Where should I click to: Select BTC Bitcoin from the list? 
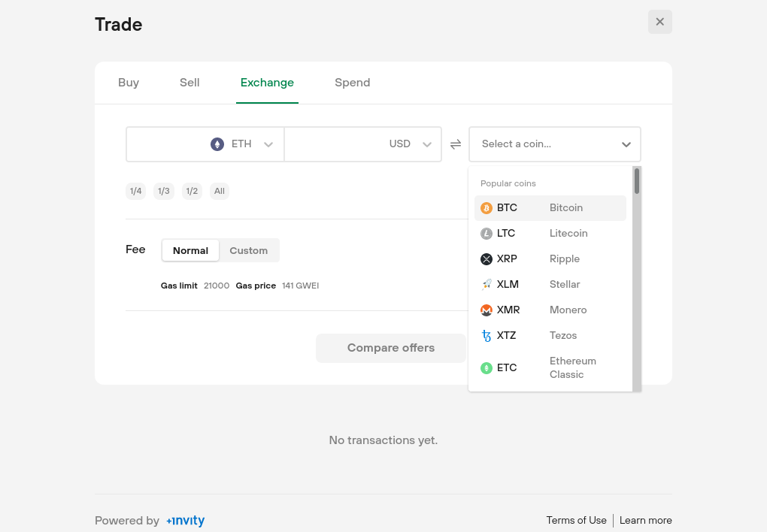550,208
